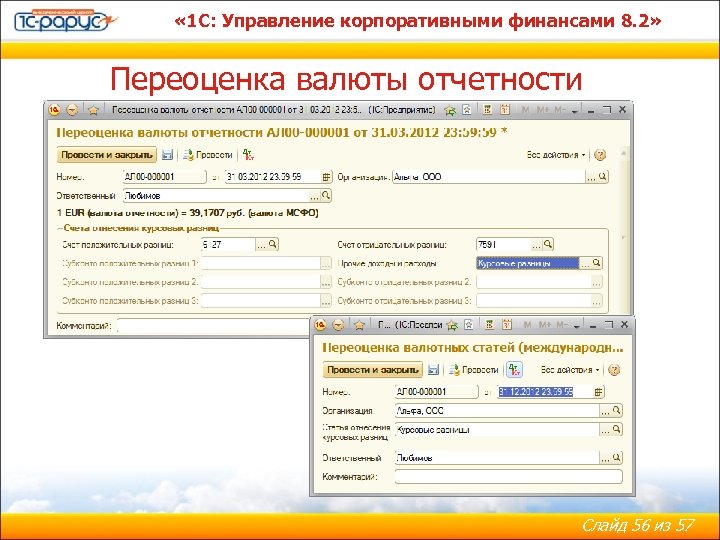Click the magnifier icon beside Любимов in front window
Image resolution: width=720 pixels, height=540 pixels.
(x=617, y=458)
